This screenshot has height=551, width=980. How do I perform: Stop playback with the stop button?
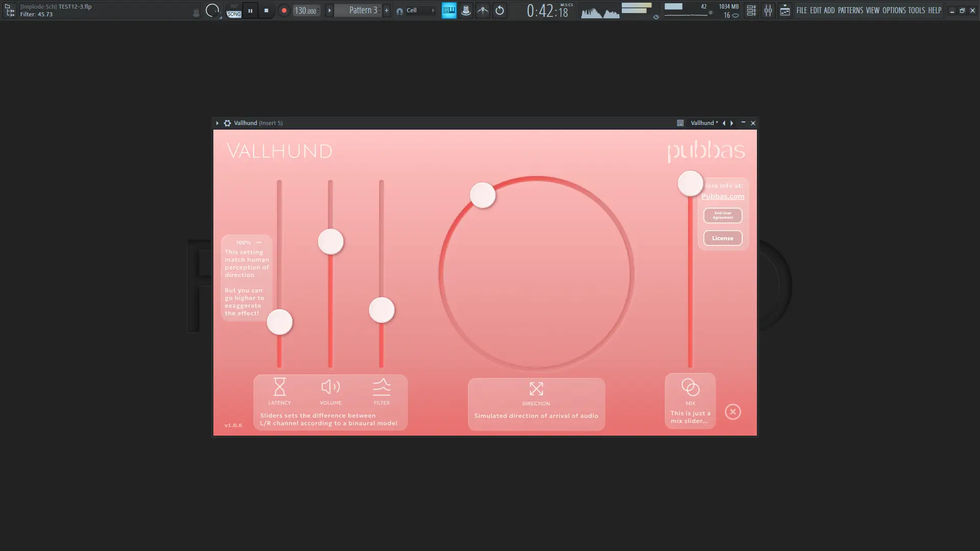(x=266, y=11)
